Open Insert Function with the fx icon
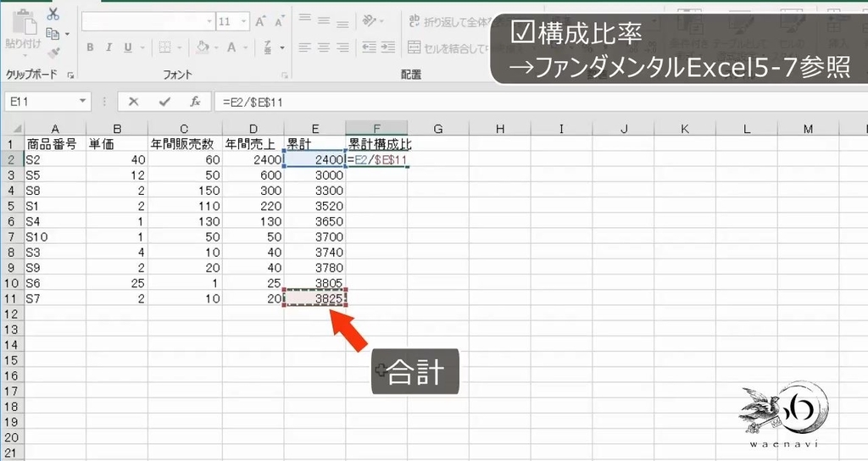 click(x=195, y=102)
